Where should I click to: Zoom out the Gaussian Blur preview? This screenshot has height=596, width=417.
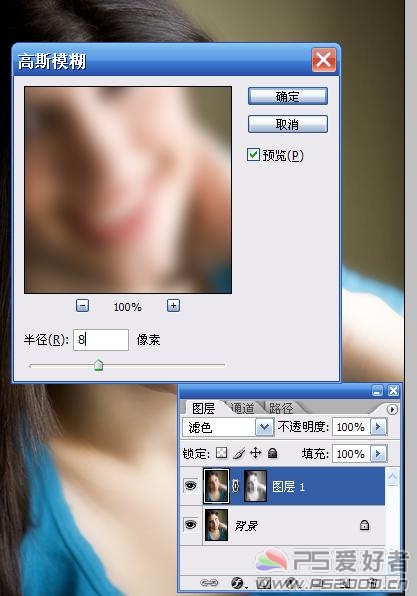[82, 306]
